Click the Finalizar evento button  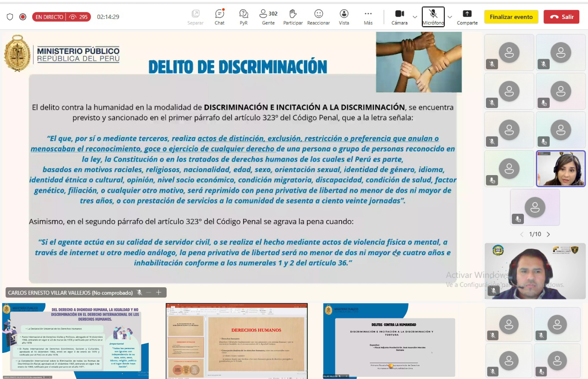coord(511,17)
